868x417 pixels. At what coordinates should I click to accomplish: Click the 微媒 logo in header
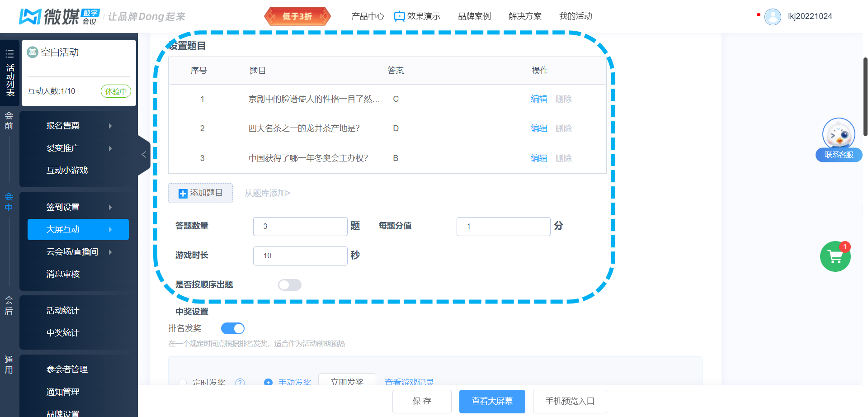click(x=59, y=17)
